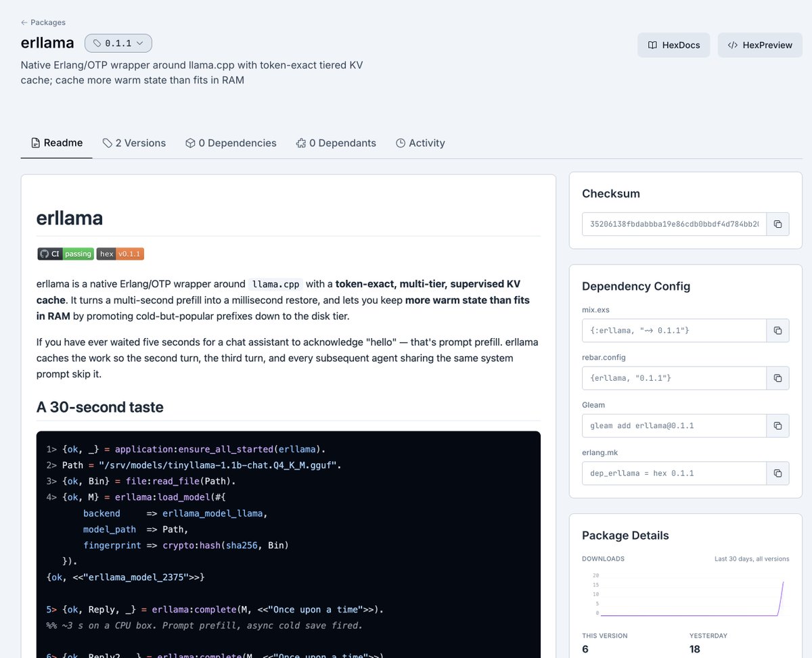
Task: Click the 'YESTERDAY' download count 18
Action: (x=696, y=649)
